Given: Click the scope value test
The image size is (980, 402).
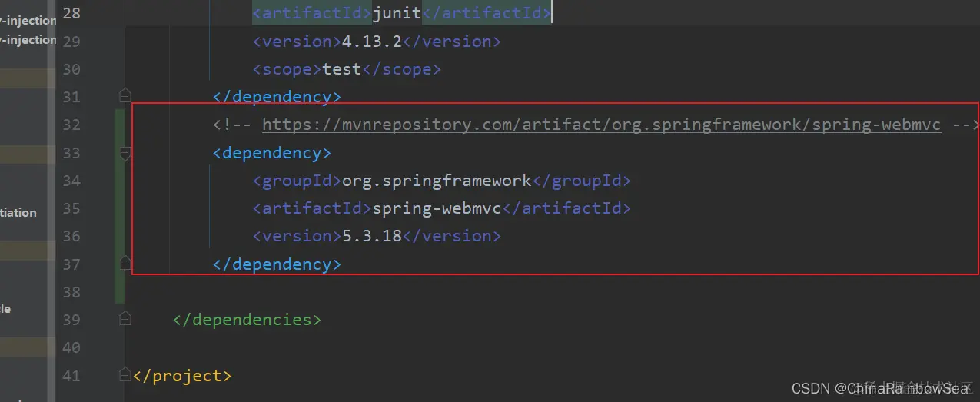Looking at the screenshot, I should [x=342, y=69].
